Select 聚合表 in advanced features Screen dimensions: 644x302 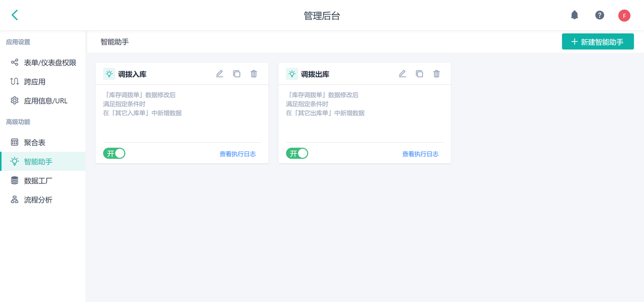(x=43, y=142)
